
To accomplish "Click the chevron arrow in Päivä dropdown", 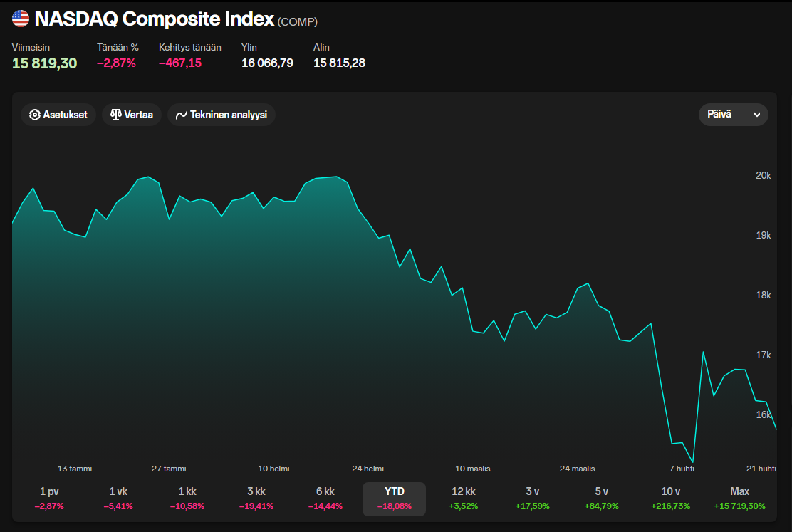I will 756,115.
